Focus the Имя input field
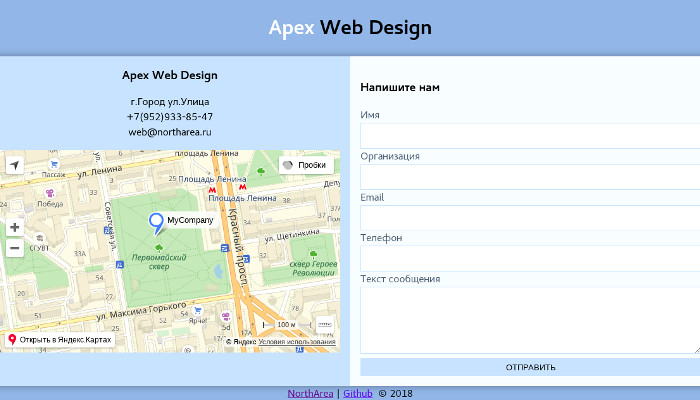 [530, 136]
